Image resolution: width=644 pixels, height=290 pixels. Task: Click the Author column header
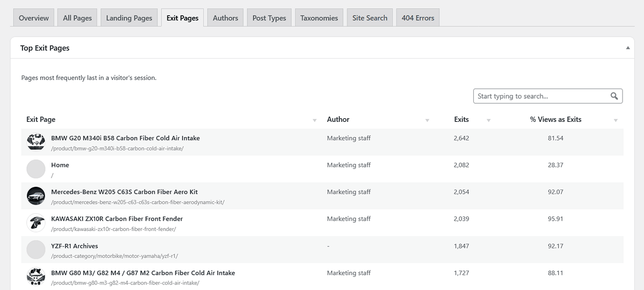338,120
